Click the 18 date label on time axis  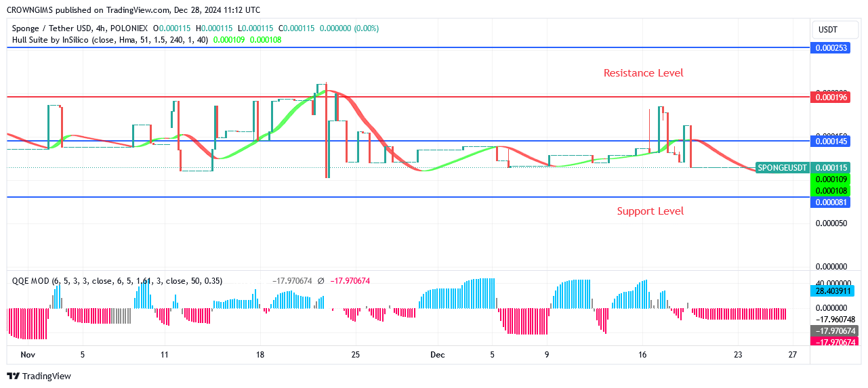click(x=260, y=355)
